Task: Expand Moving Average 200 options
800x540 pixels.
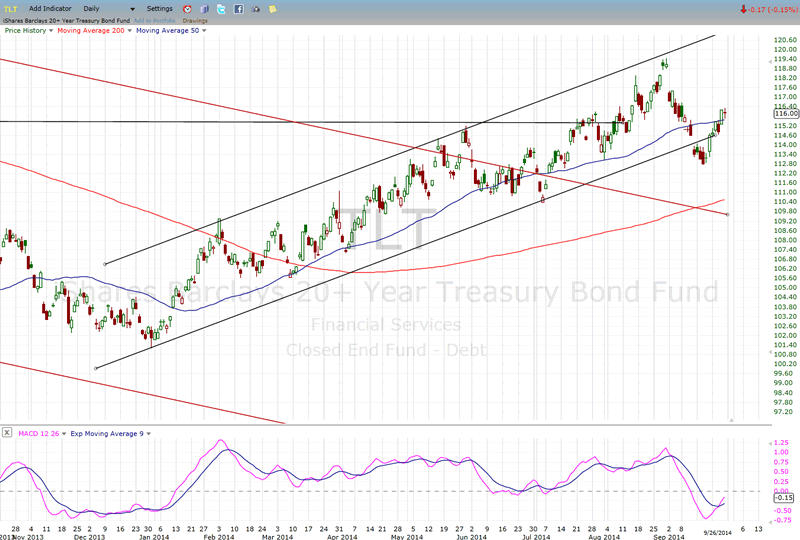Action: click(127, 31)
